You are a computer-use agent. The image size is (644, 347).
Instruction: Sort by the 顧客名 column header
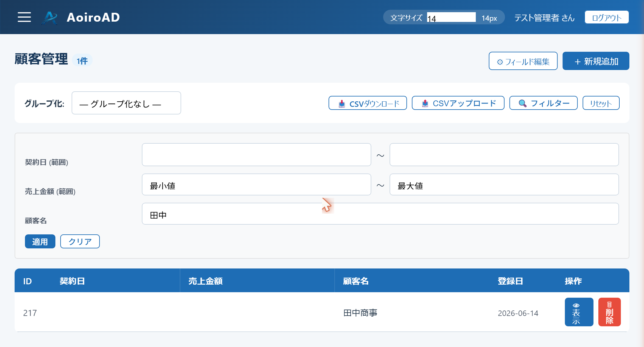(x=356, y=281)
